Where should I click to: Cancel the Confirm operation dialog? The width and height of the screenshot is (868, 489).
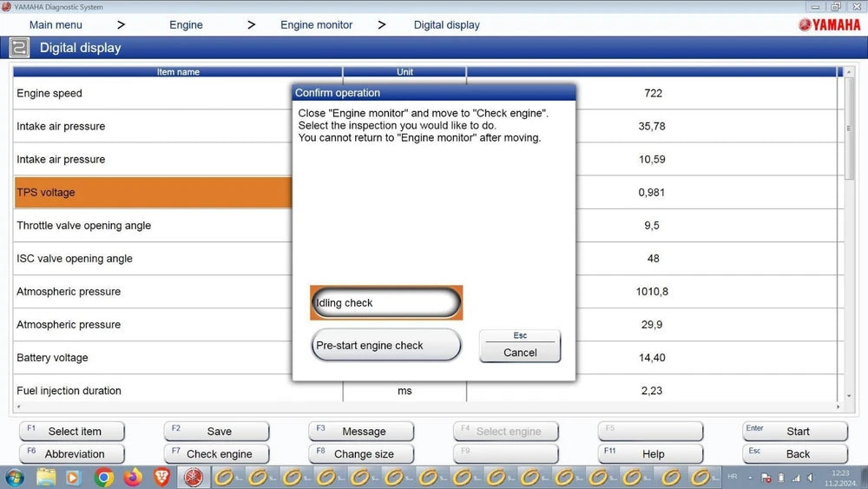520,346
